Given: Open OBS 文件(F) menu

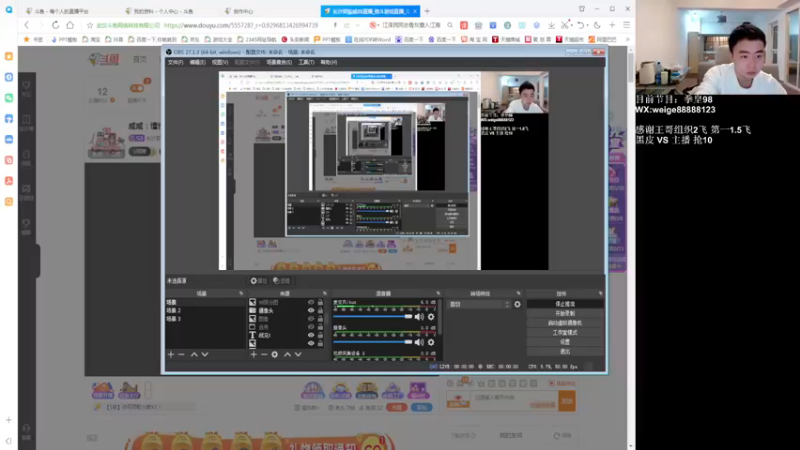Looking at the screenshot, I should 175,62.
